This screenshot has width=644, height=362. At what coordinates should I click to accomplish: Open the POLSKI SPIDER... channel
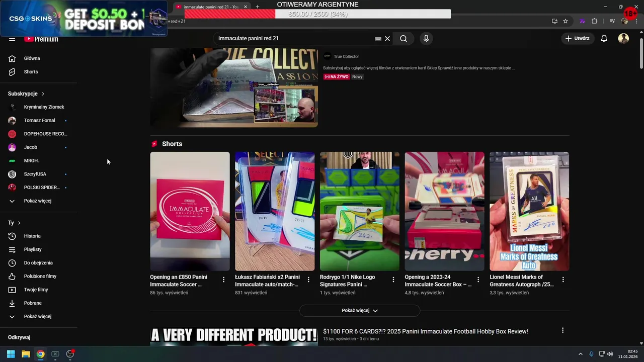[x=38, y=188]
